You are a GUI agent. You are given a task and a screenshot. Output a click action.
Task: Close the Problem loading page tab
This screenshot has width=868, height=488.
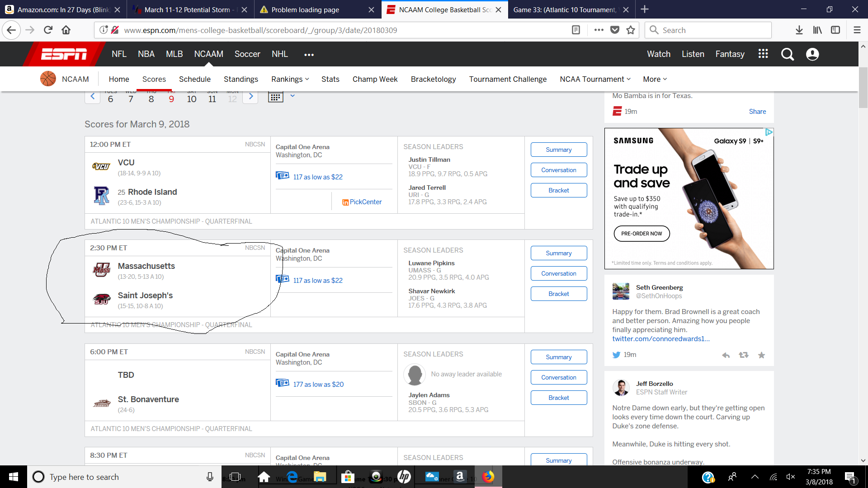coord(371,9)
